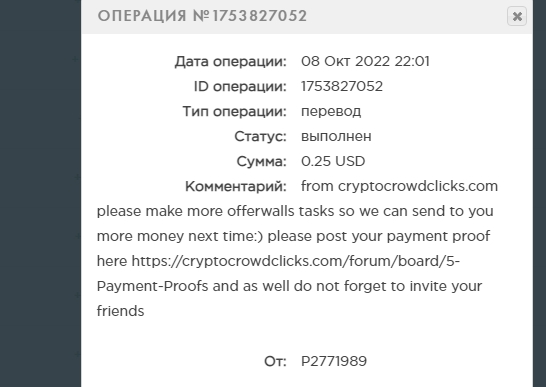The height and width of the screenshot is (387, 546).
Task: Click the Статус label
Action: click(x=260, y=137)
